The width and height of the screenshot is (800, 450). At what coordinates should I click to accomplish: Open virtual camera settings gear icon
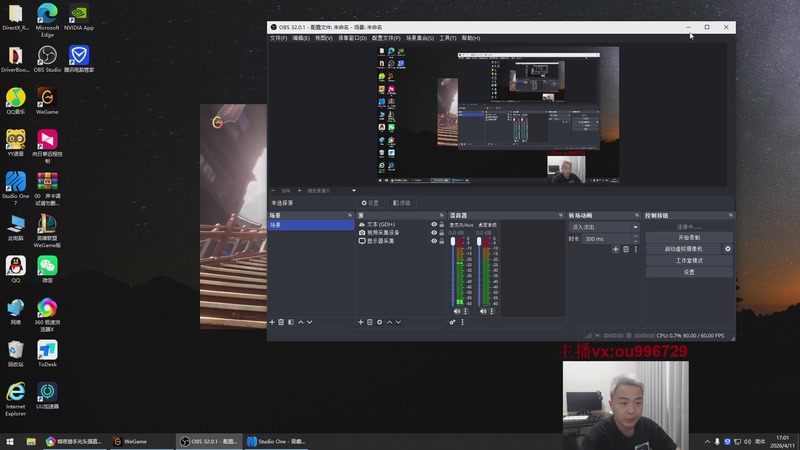728,249
